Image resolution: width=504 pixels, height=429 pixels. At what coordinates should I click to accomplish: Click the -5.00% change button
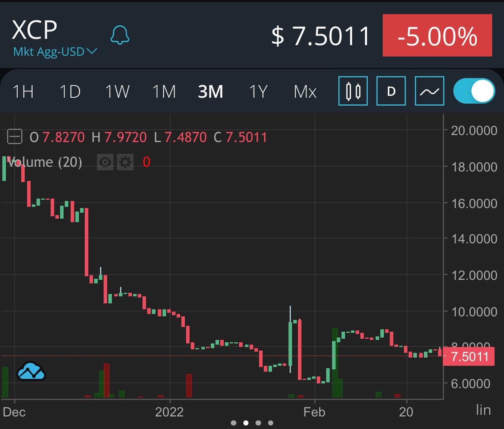[437, 35]
